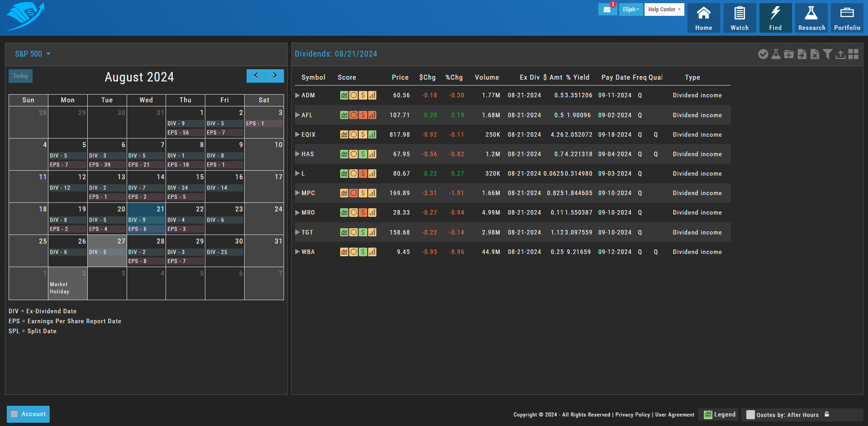Click EPS - 39 on August 6

coord(107,165)
